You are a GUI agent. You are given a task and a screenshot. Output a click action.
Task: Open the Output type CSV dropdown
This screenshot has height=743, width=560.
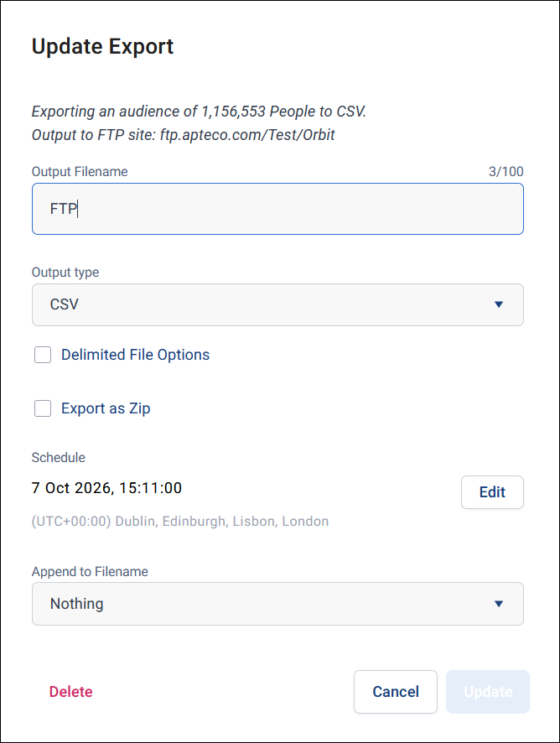(277, 304)
